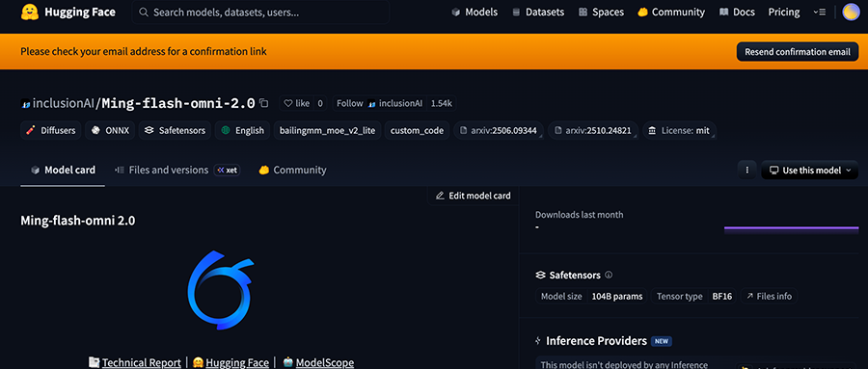Image resolution: width=868 pixels, height=369 pixels.
Task: Open the arxiv:2506.09344 tag
Action: click(x=499, y=131)
